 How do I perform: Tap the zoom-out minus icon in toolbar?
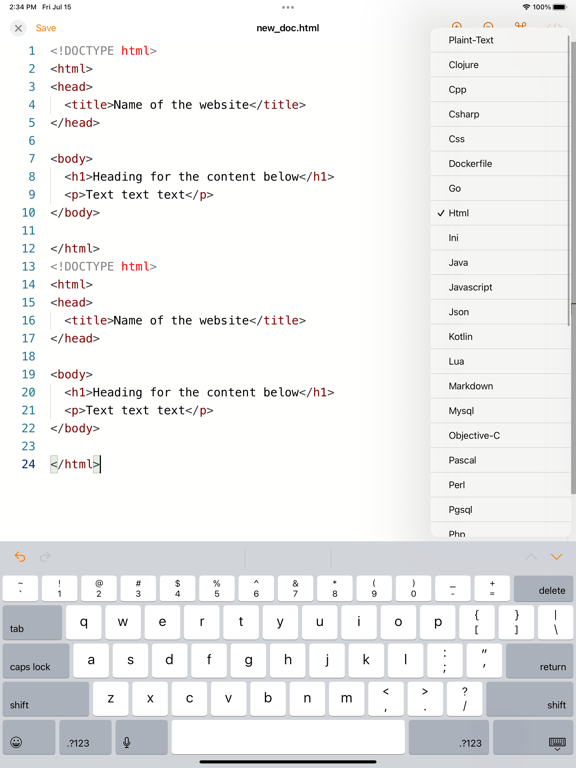click(488, 26)
